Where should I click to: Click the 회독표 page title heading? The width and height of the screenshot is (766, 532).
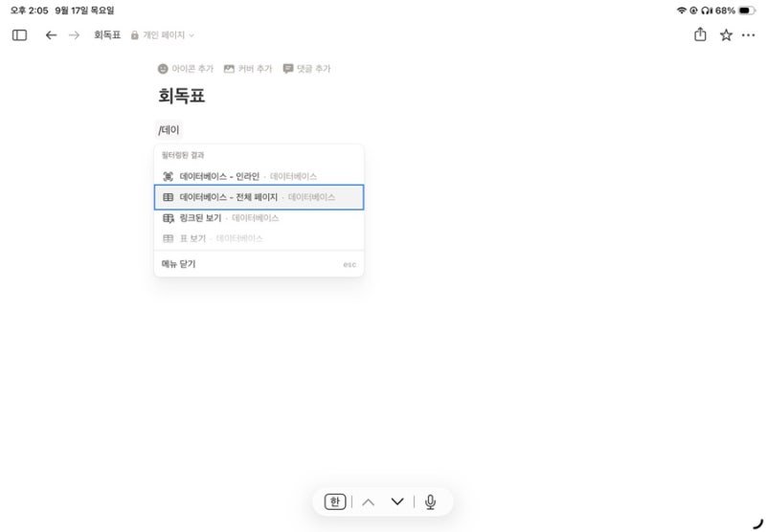click(181, 96)
